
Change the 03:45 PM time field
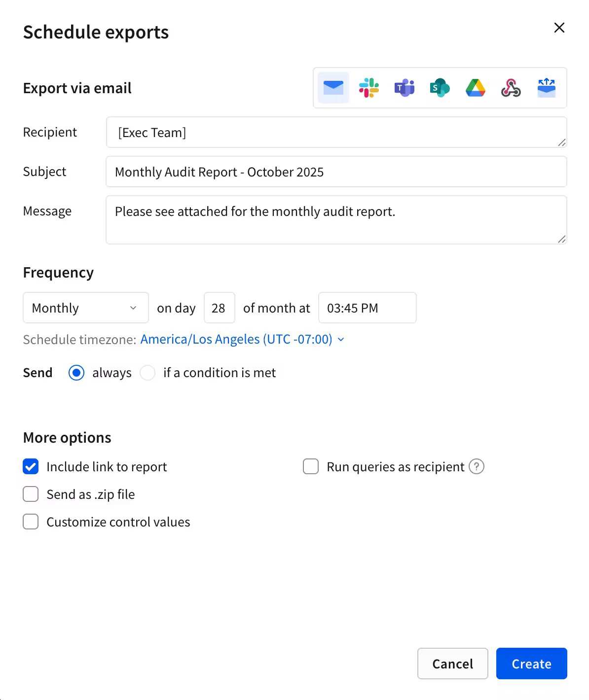click(x=368, y=308)
